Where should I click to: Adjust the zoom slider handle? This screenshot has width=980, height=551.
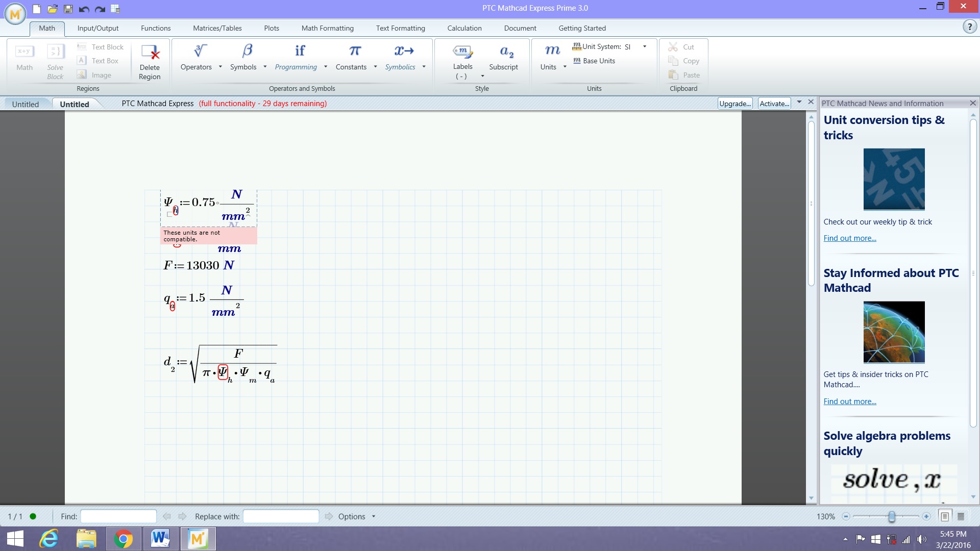(x=892, y=517)
